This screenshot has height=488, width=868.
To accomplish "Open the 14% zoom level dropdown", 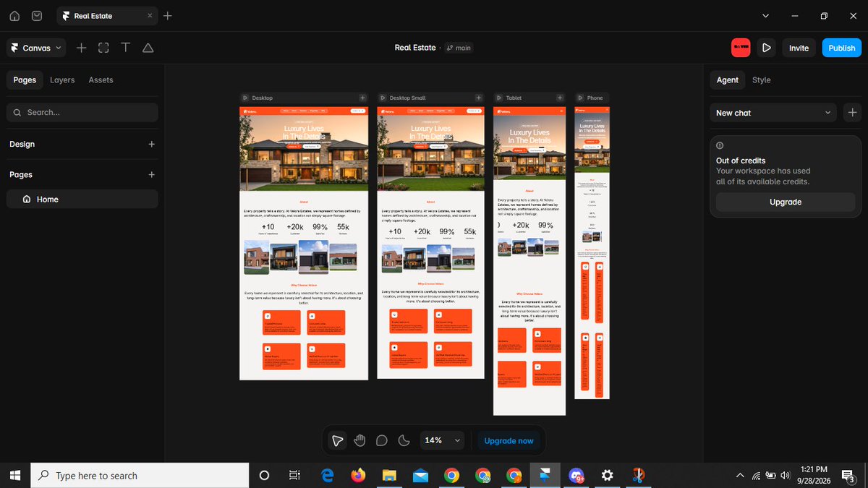I will coord(443,440).
